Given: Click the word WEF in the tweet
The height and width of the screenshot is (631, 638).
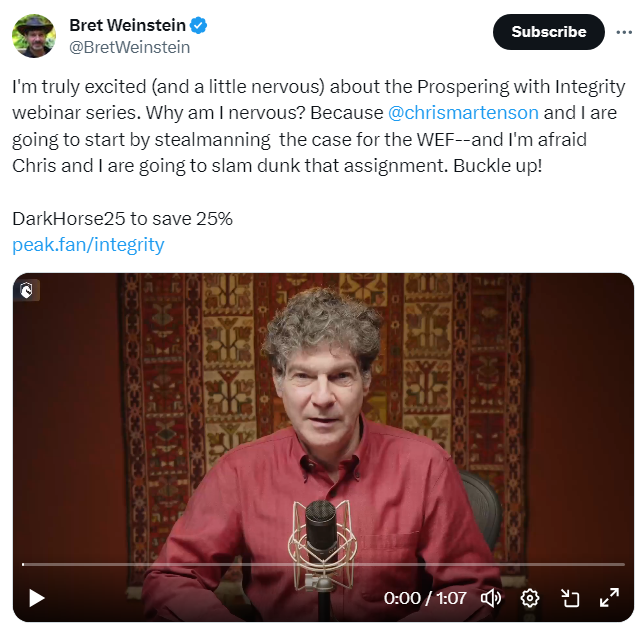Looking at the screenshot, I should pyautogui.click(x=435, y=140).
